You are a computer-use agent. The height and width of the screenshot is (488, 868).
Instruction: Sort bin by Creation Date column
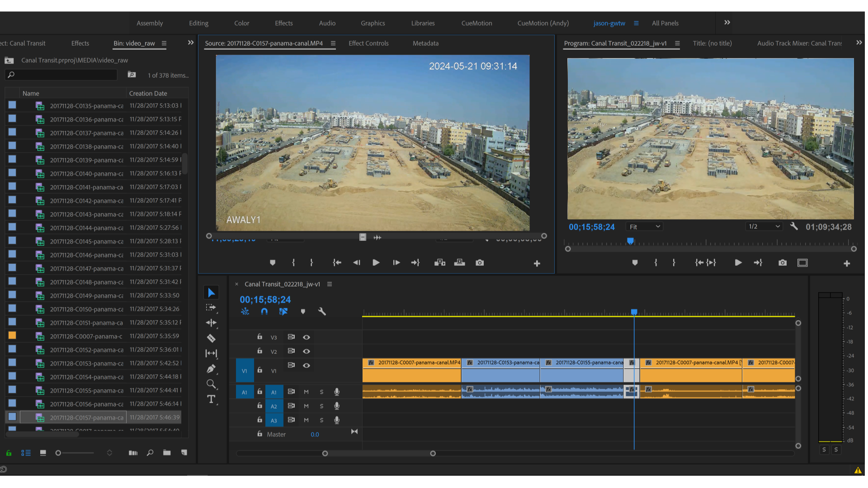pos(148,94)
